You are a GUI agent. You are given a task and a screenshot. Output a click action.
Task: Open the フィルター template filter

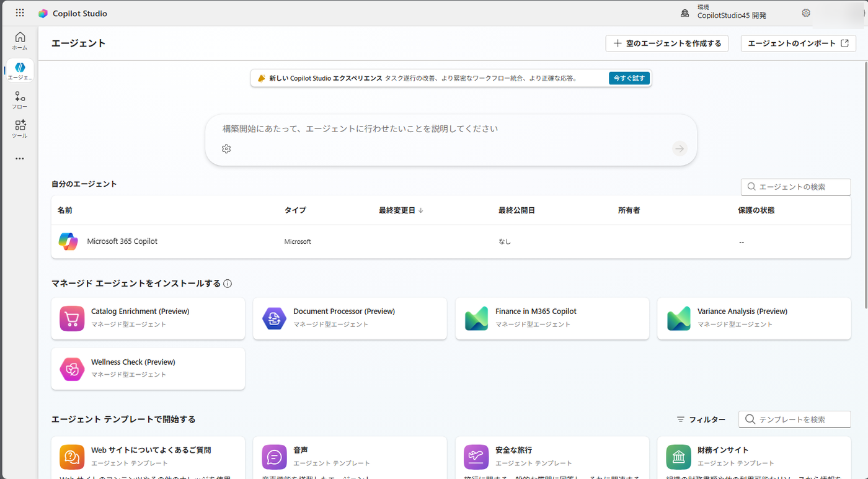701,419
